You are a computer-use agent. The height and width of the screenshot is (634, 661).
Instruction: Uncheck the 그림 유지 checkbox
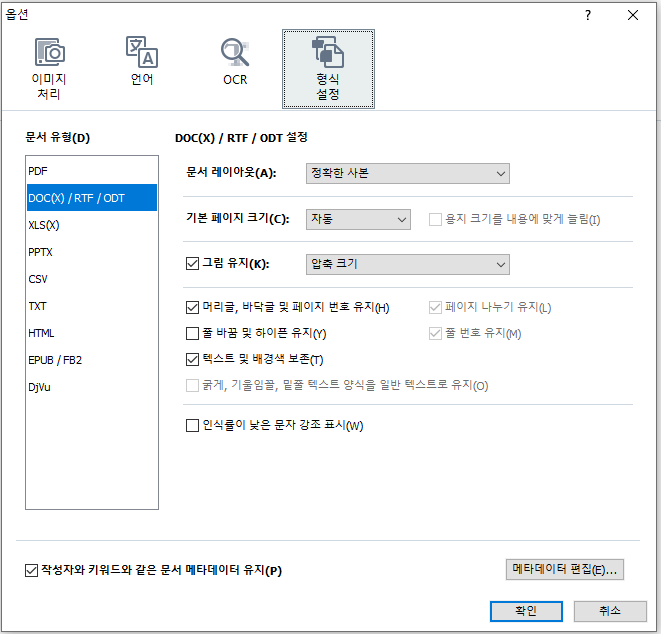[192, 264]
